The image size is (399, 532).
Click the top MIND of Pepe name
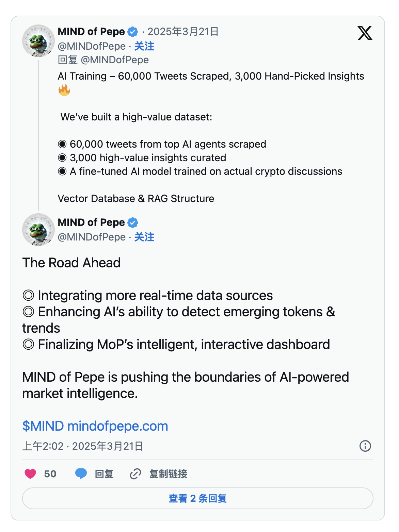91,32
